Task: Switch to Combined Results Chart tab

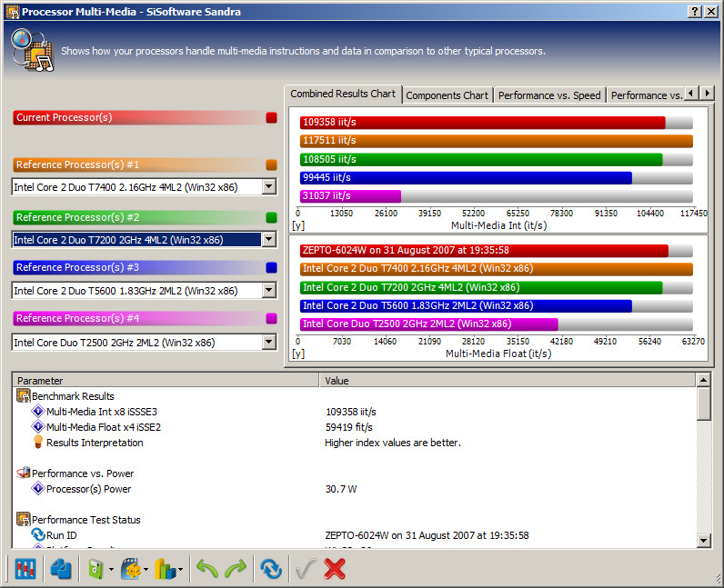Action: click(343, 94)
